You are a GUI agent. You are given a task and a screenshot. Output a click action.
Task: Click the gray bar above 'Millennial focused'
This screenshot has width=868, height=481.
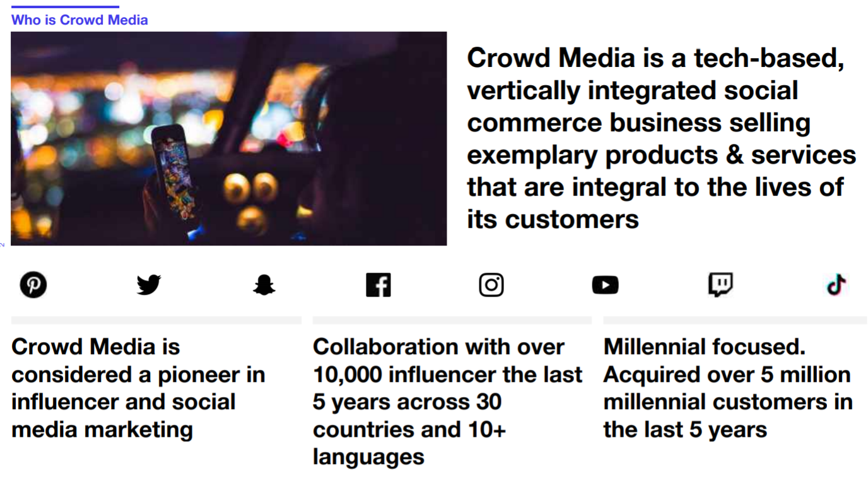pyautogui.click(x=735, y=321)
